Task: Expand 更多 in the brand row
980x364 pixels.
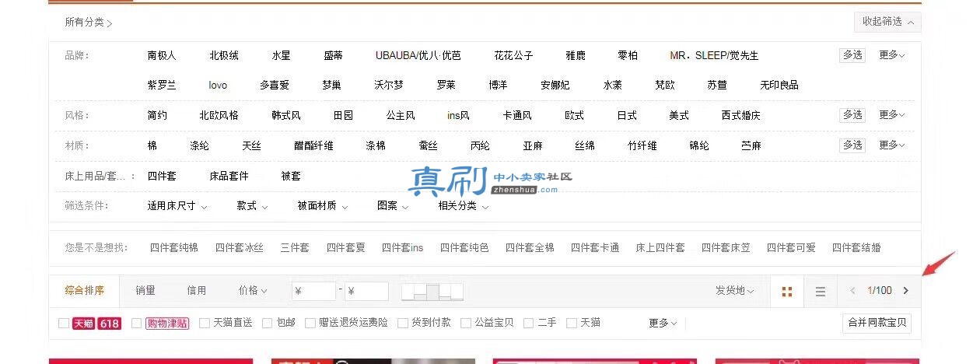Action: [892, 55]
